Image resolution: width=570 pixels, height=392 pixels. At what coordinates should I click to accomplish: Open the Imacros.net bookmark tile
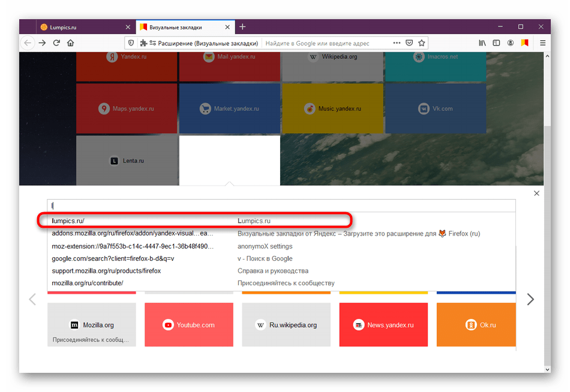[436, 67]
